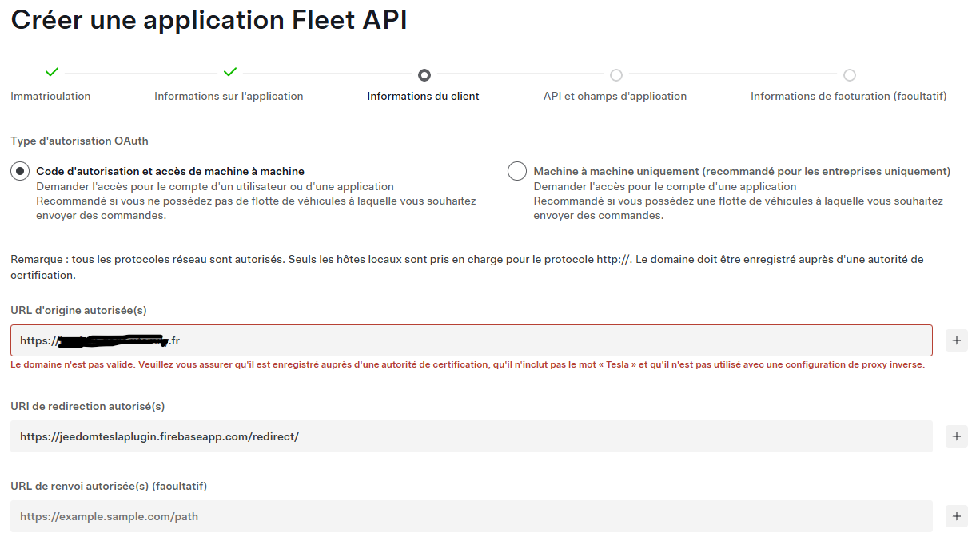Image resolution: width=980 pixels, height=545 pixels.
Task: Click the Code d'autorisation option title text
Action: [170, 171]
